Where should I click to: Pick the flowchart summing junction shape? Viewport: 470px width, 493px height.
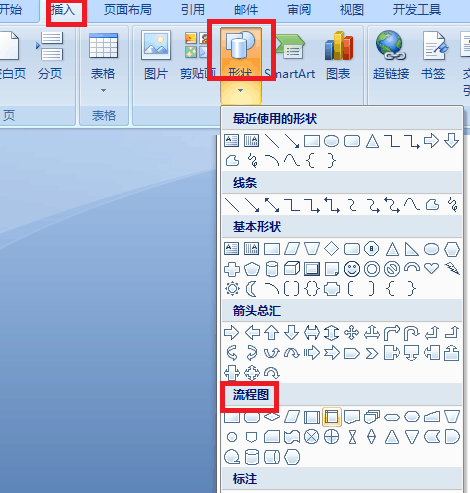(312, 437)
